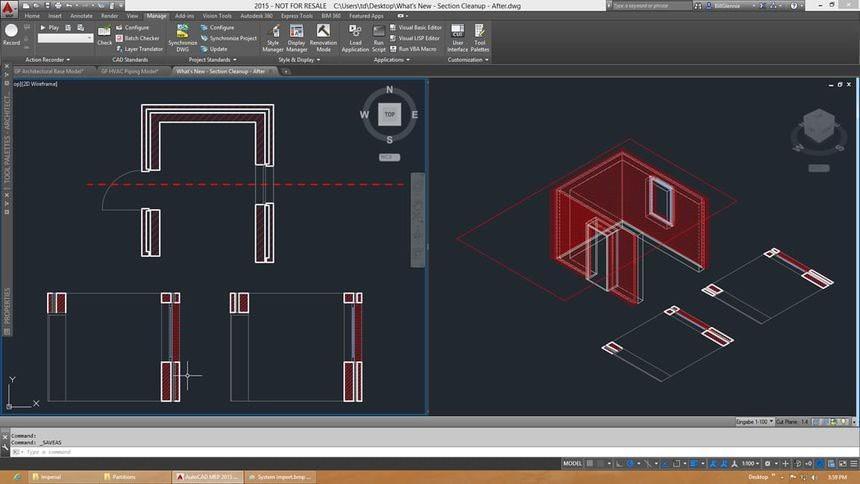Click the TOP face of the ViewCube
This screenshot has width=860, height=484.
tap(390, 114)
